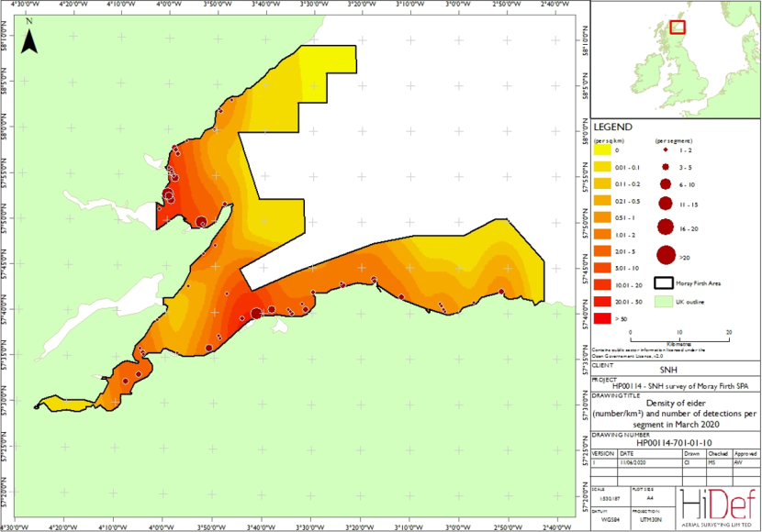Click the HiDef Aerial Surveying logo
The width and height of the screenshot is (762, 532).
tap(717, 508)
